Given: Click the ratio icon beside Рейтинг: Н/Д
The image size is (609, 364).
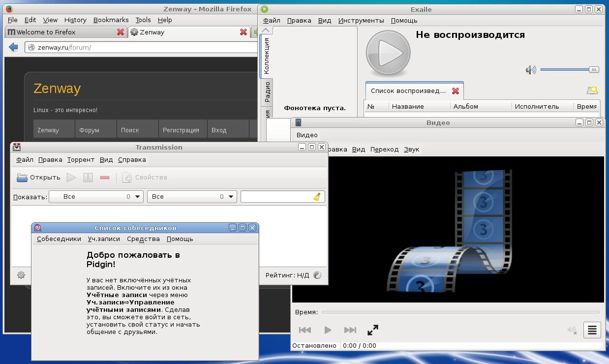Looking at the screenshot, I should pos(317,275).
